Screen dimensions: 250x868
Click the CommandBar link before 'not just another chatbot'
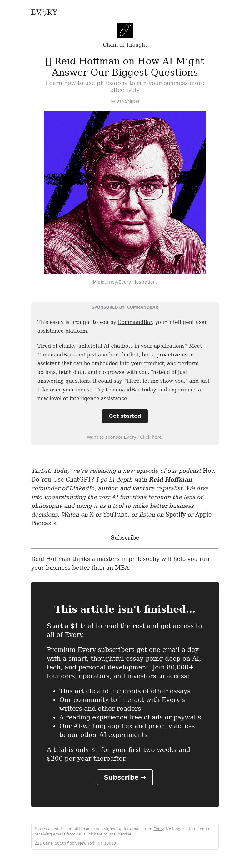(55, 355)
